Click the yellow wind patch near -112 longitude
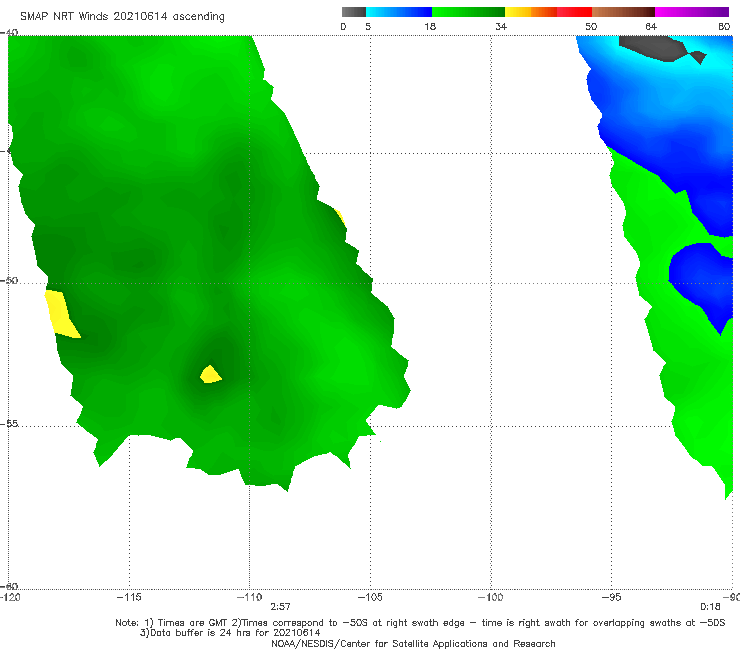 click(210, 375)
